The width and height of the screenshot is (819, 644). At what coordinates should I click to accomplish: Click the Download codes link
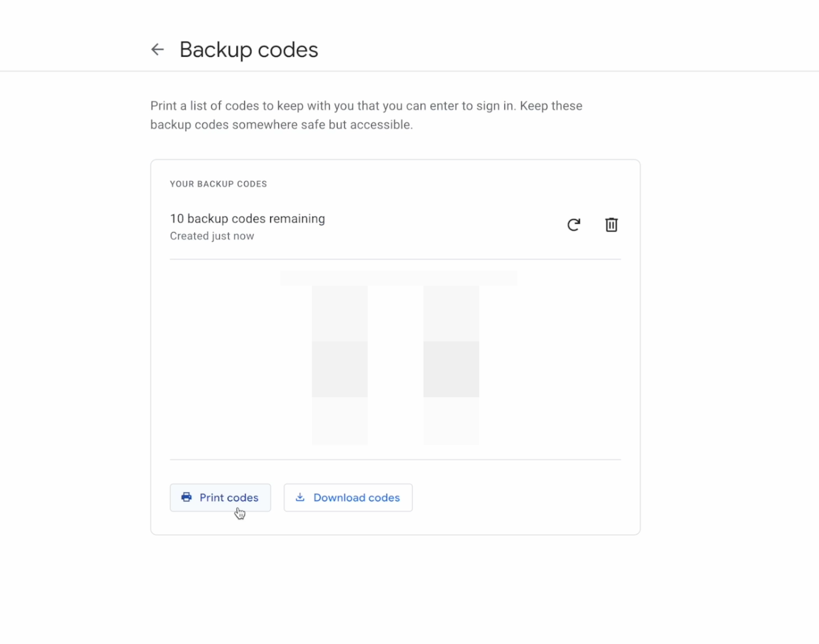pyautogui.click(x=348, y=498)
